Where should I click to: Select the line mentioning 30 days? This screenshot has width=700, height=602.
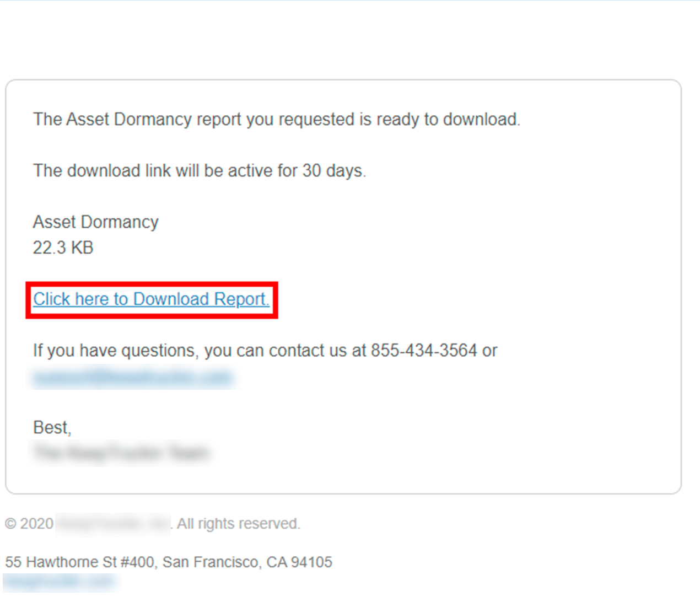click(x=200, y=171)
